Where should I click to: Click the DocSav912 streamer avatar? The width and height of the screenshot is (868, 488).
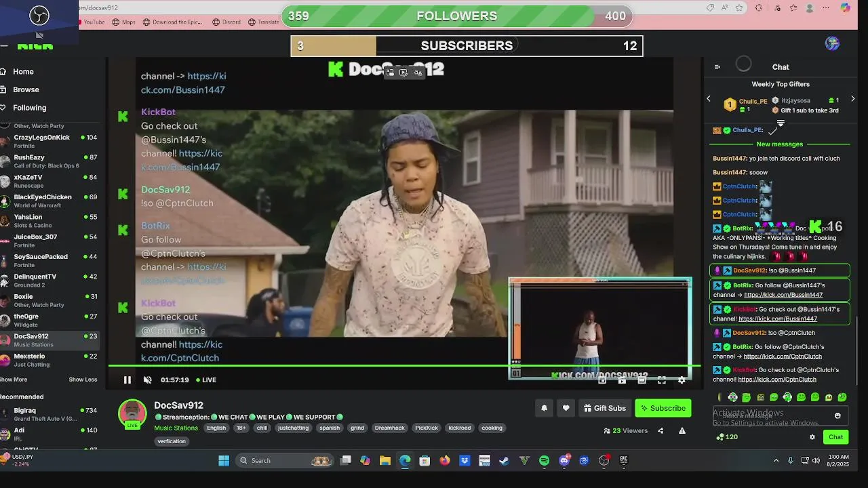pyautogui.click(x=132, y=414)
